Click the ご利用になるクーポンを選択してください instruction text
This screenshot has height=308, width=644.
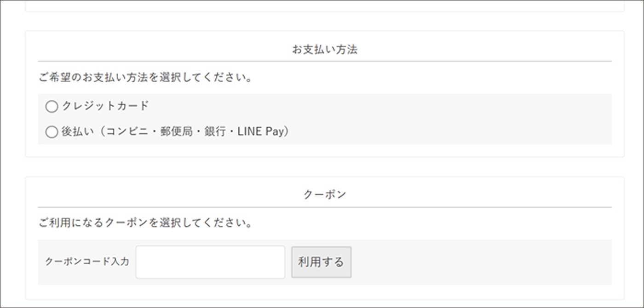tap(146, 223)
